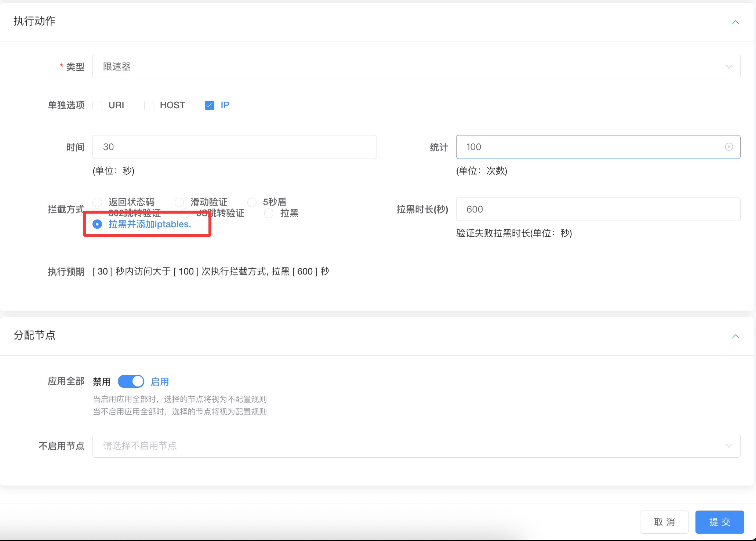Click the 分配节点 section title

[x=34, y=335]
